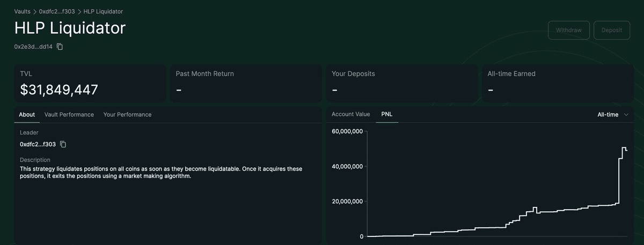
Task: Show the Your Performance tab
Action: coord(127,115)
